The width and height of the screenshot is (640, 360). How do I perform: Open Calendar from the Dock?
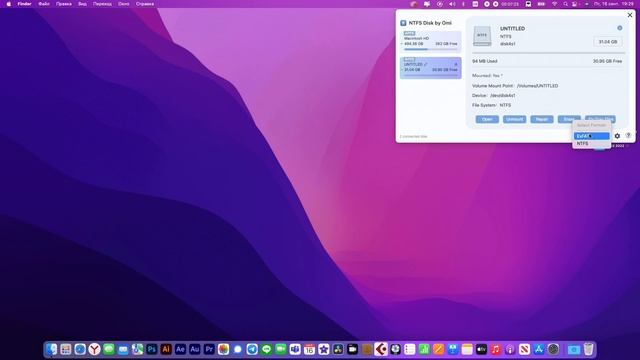(309, 349)
